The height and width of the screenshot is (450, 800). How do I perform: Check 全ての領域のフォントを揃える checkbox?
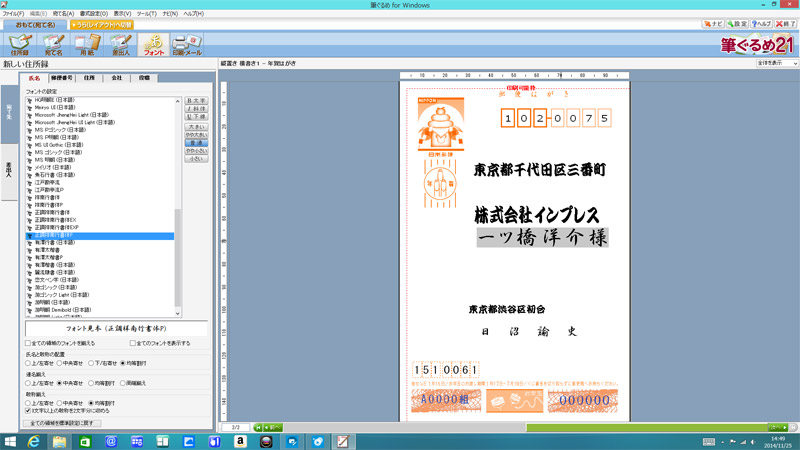point(28,343)
